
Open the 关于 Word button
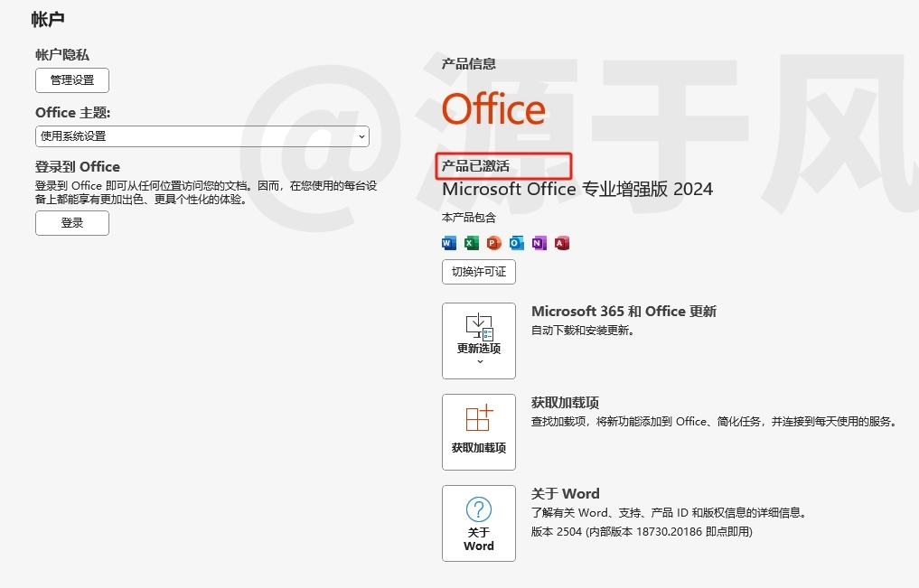coord(479,524)
